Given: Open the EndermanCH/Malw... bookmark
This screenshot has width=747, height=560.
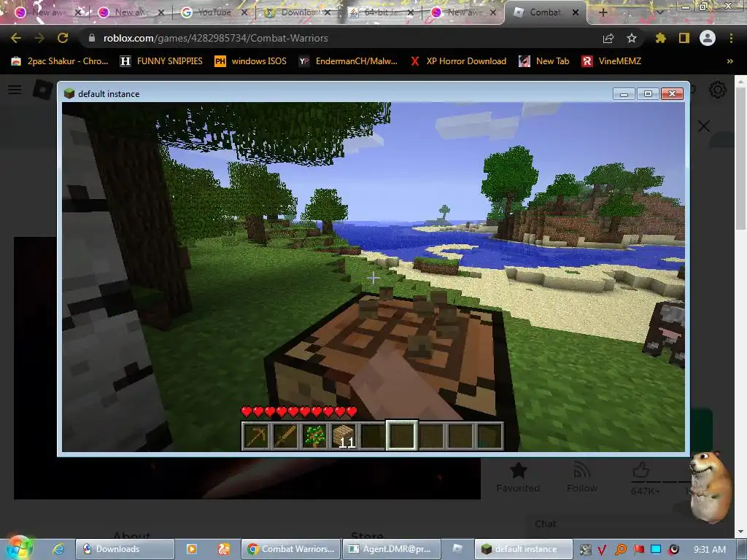Looking at the screenshot, I should click(348, 61).
